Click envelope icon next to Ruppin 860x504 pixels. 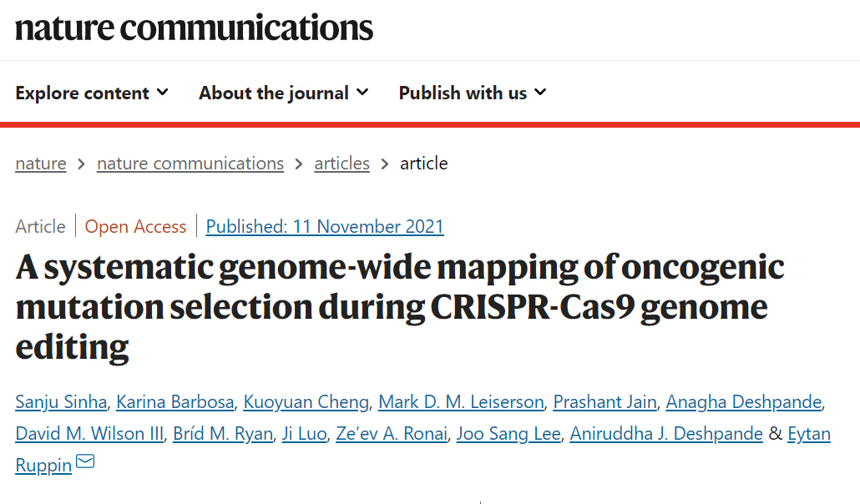click(x=85, y=461)
